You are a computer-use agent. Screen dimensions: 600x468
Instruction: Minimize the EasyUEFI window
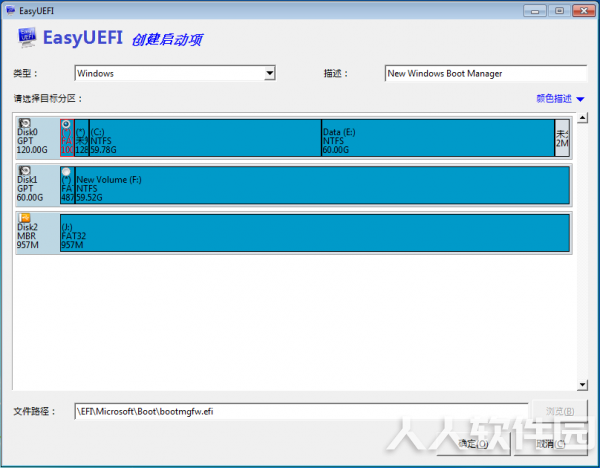click(x=535, y=11)
